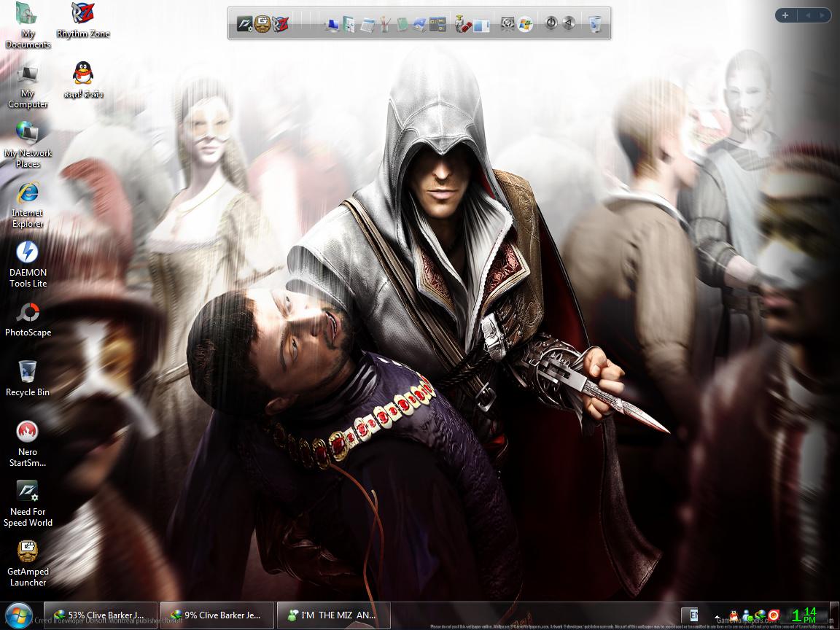Click the right arrow at top right
Screen dimensions: 840x630
(x=822, y=15)
